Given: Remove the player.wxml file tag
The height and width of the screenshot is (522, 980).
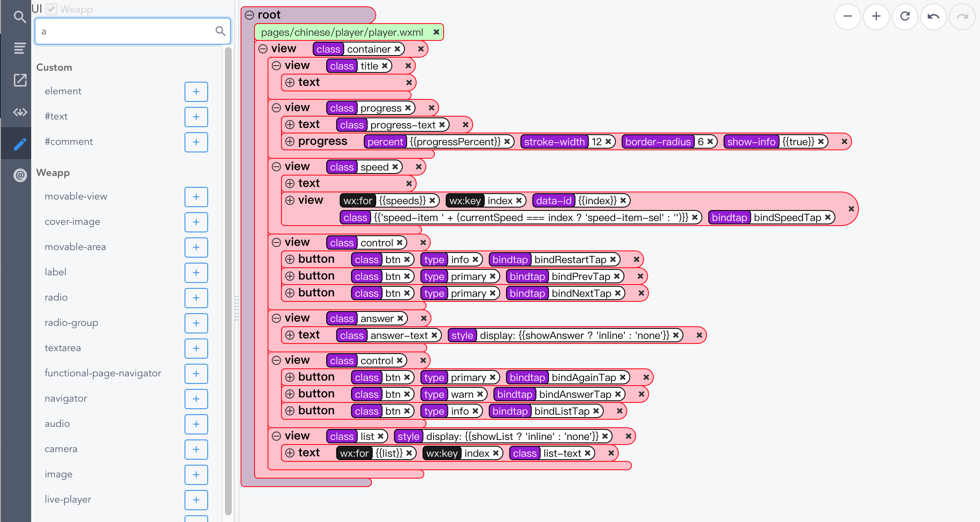Looking at the screenshot, I should [x=436, y=32].
